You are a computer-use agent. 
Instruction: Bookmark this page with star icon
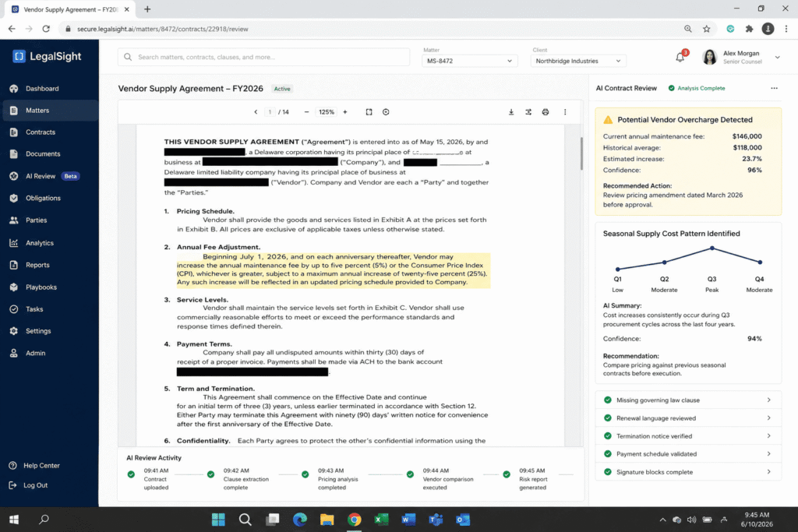pyautogui.click(x=706, y=29)
